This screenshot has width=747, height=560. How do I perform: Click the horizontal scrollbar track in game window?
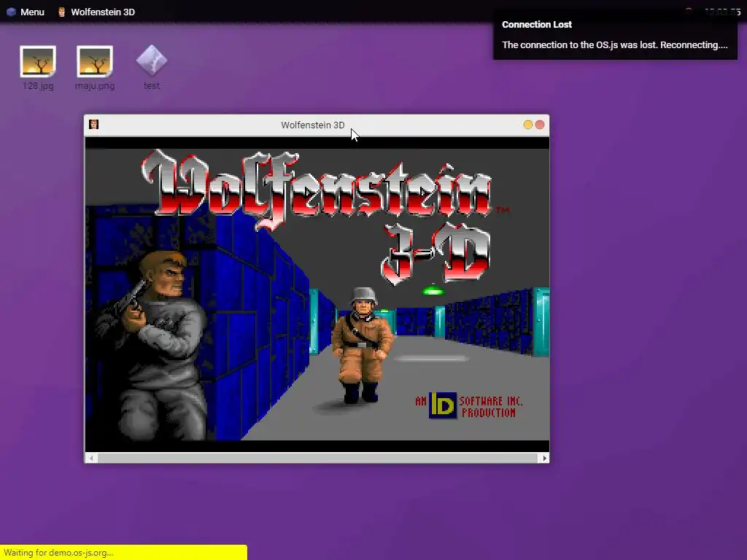pos(317,458)
